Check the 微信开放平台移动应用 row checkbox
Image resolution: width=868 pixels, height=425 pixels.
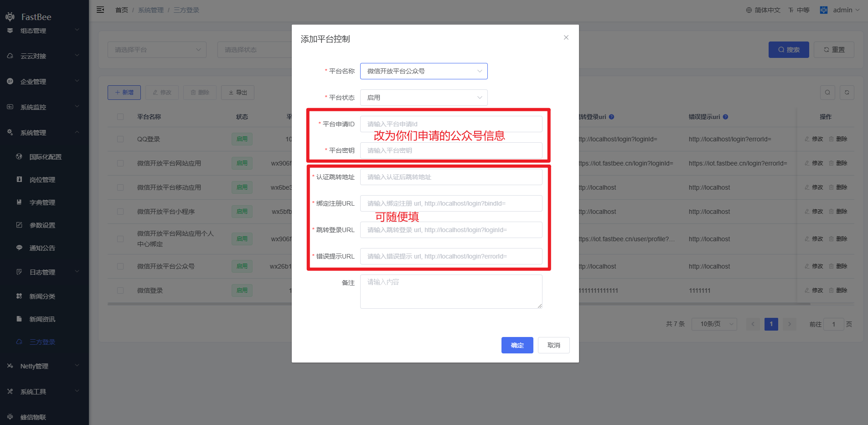coord(120,187)
